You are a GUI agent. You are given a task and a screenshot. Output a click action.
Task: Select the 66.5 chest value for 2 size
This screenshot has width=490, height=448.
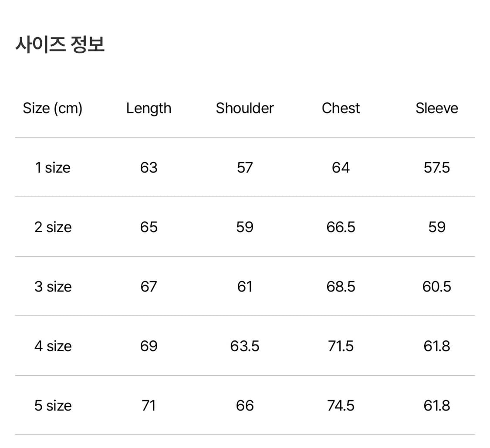[341, 227]
